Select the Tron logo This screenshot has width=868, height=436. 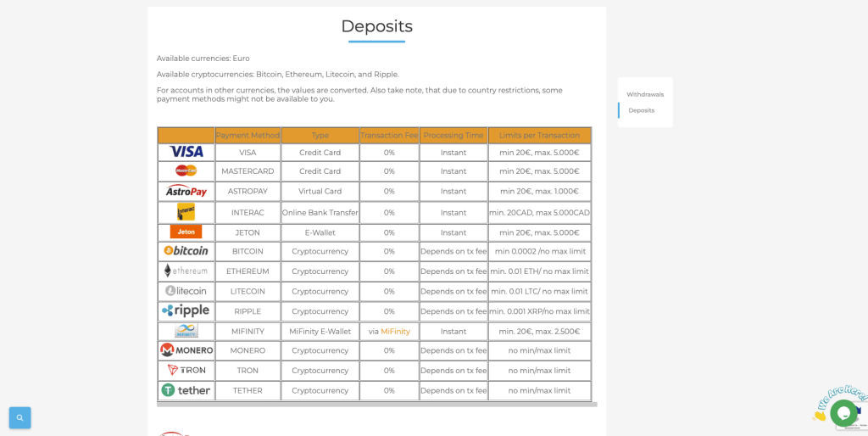pos(186,370)
